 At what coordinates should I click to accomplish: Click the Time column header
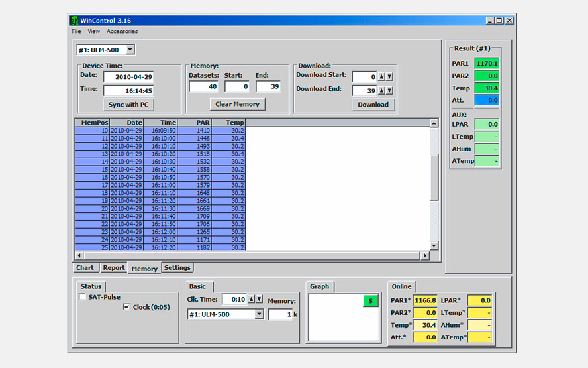click(x=160, y=123)
